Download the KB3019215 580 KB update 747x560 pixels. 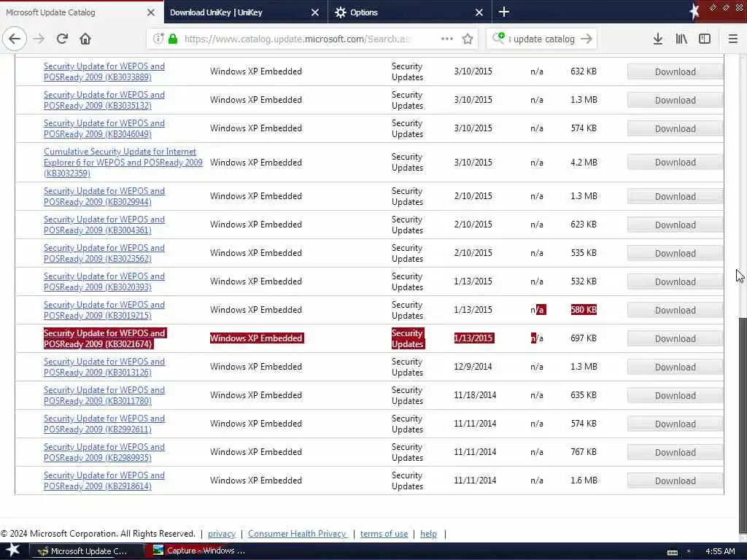675,310
